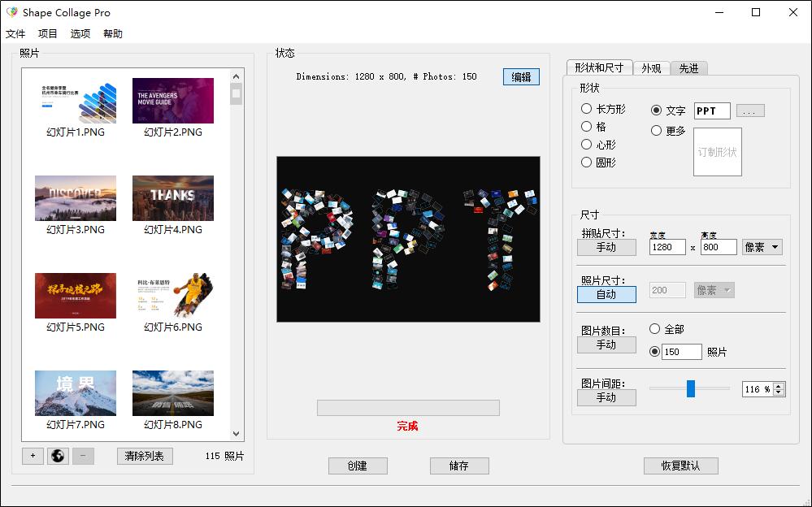Click the + icon to add photos
The image size is (812, 507).
pos(33,456)
